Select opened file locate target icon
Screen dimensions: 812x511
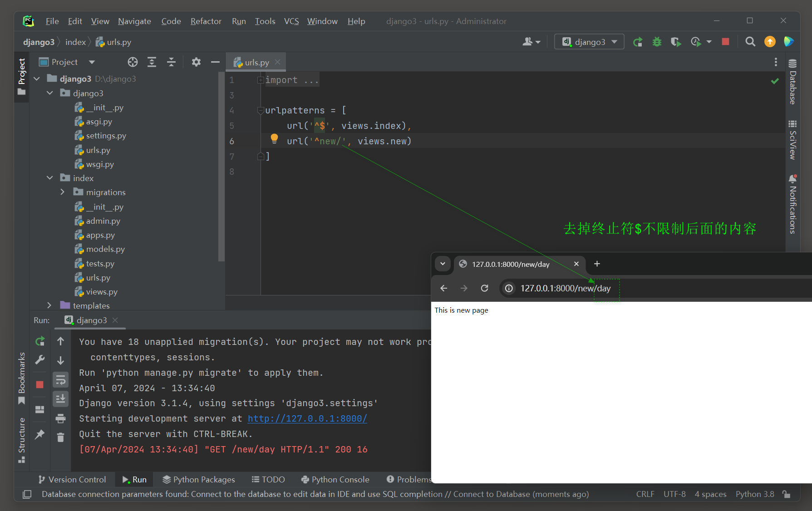[x=133, y=62]
